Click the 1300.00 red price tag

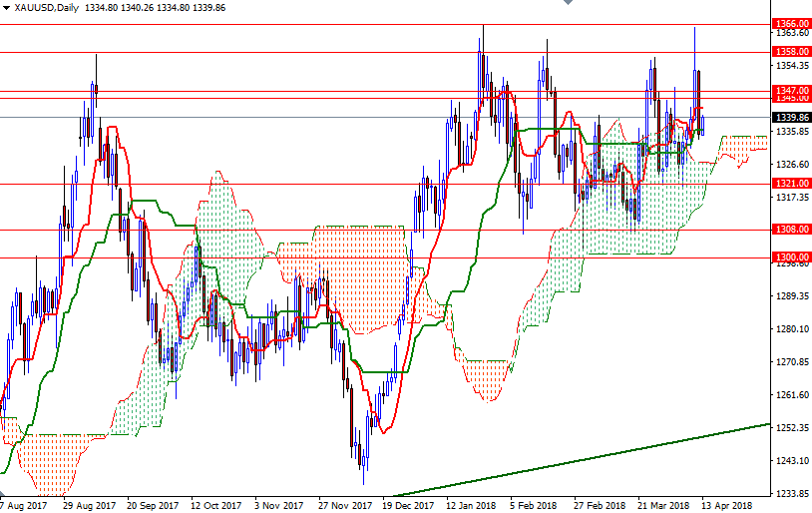point(791,256)
